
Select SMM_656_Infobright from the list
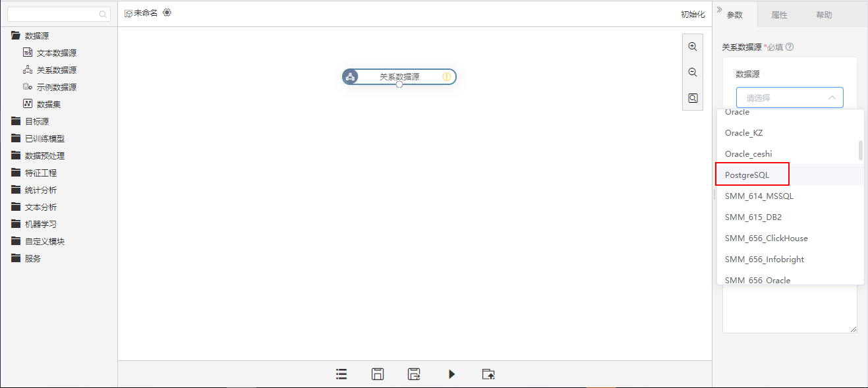pyautogui.click(x=790, y=260)
